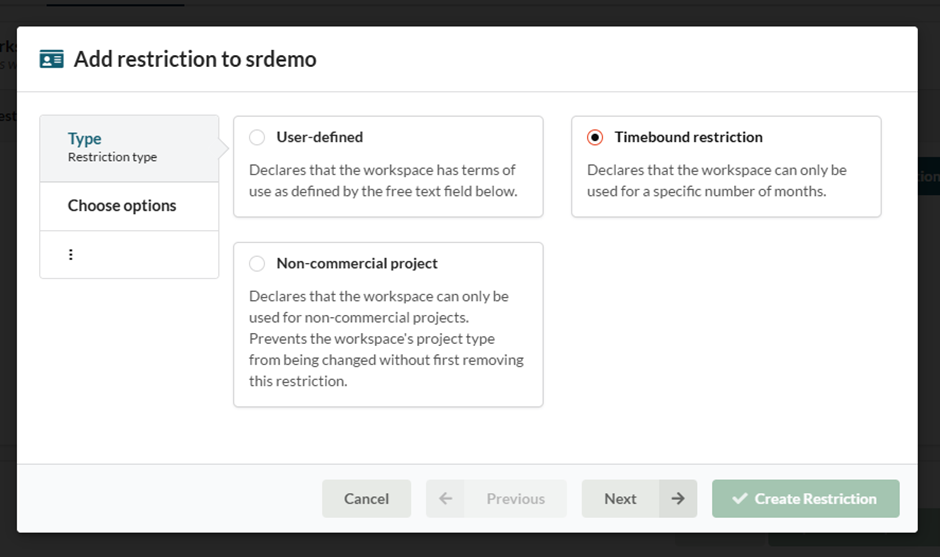The image size is (940, 557).
Task: Click the 'Non-commercial project' option label
Action: 357,264
